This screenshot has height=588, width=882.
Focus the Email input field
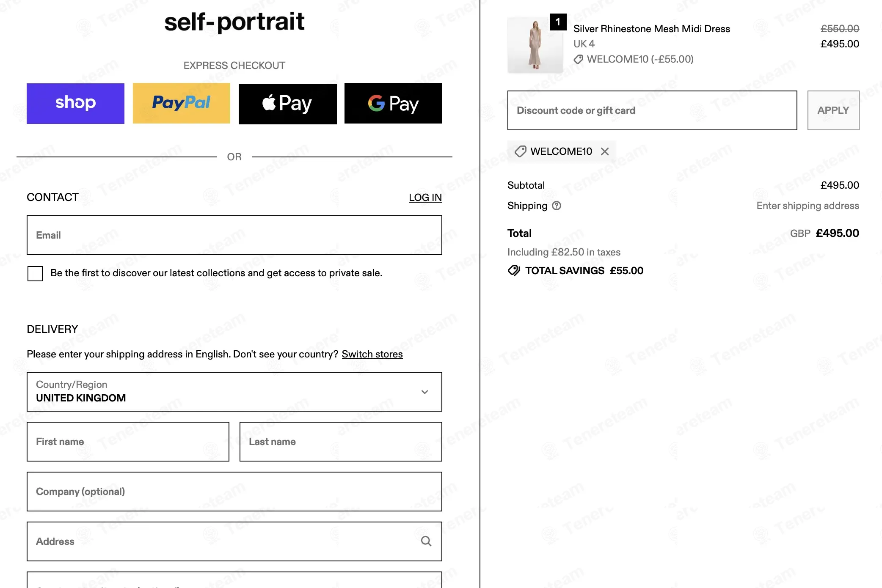[234, 235]
